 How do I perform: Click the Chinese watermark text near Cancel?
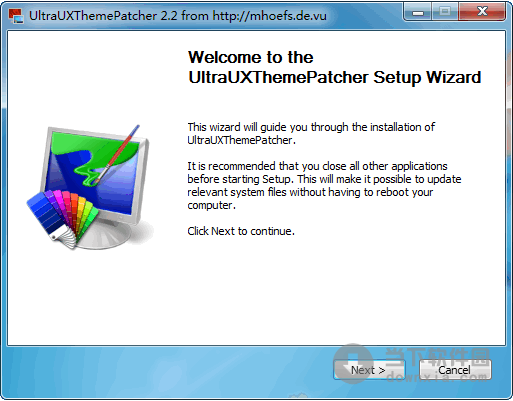coord(437,357)
